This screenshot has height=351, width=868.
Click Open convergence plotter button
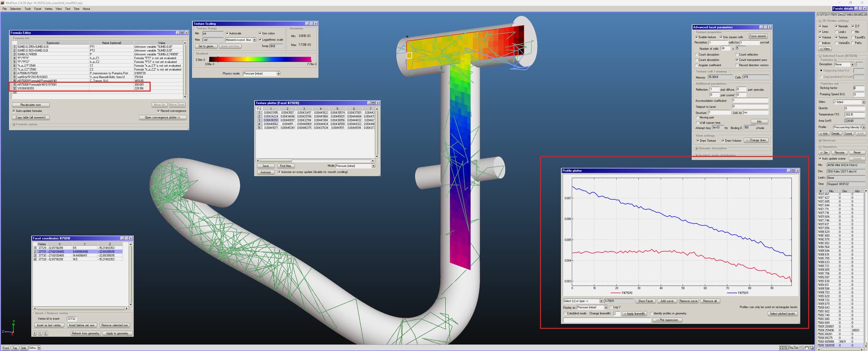162,118
